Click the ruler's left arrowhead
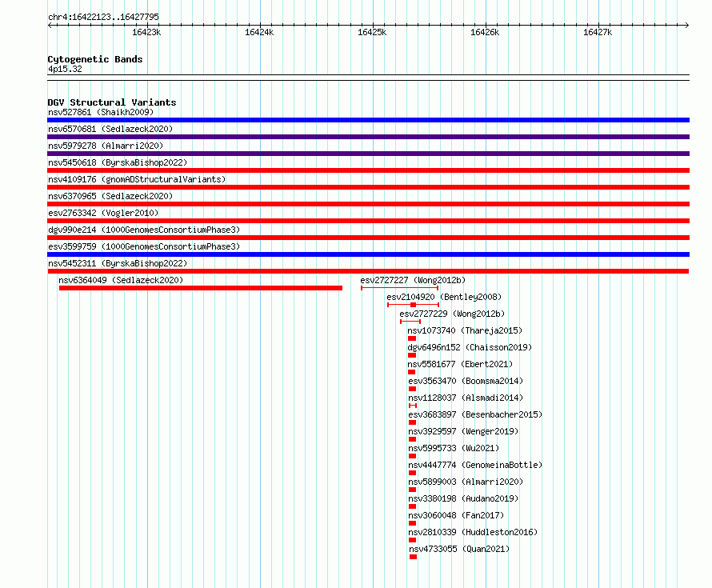 pyautogui.click(x=50, y=25)
